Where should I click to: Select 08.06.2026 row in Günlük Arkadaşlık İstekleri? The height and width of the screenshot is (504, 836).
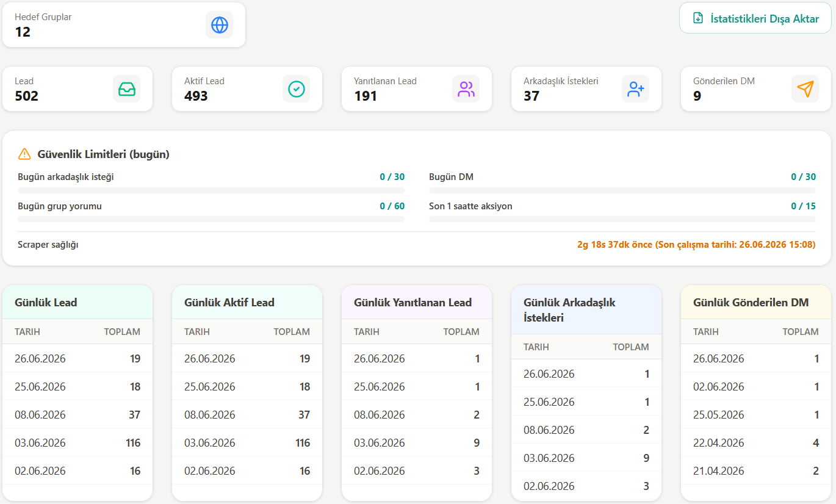[x=586, y=430]
